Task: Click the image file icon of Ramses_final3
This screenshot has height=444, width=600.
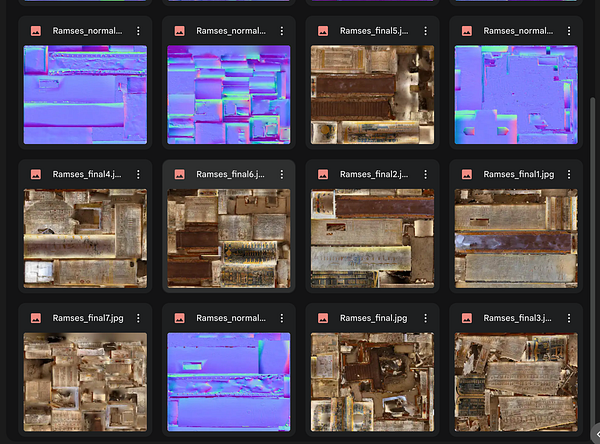Action: pyautogui.click(x=466, y=318)
